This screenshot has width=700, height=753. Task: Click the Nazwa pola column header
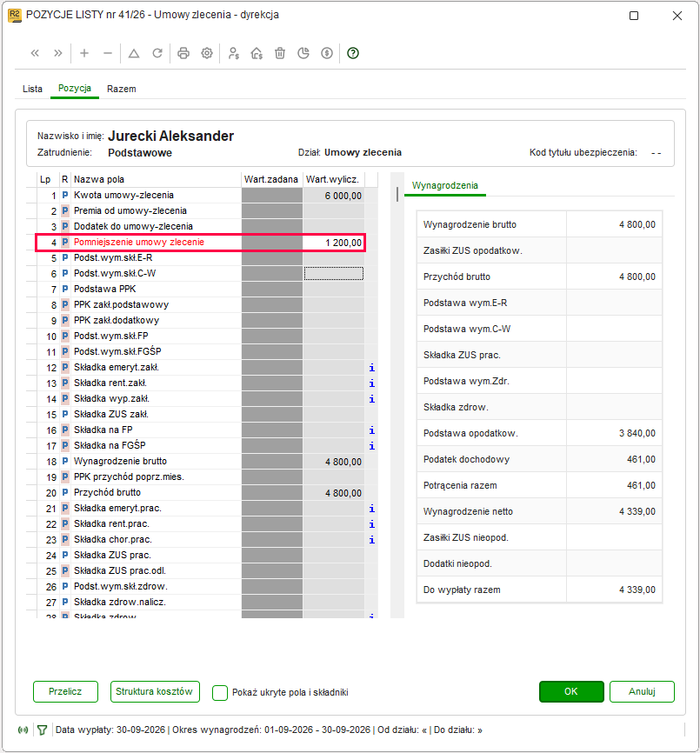[156, 180]
